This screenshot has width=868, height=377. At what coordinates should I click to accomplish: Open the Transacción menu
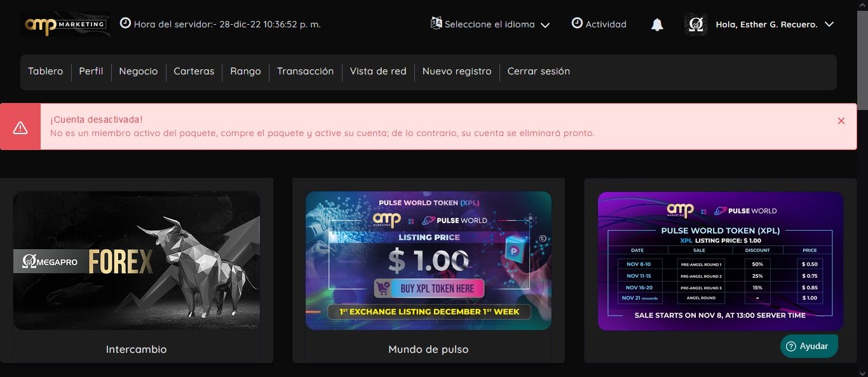point(305,71)
